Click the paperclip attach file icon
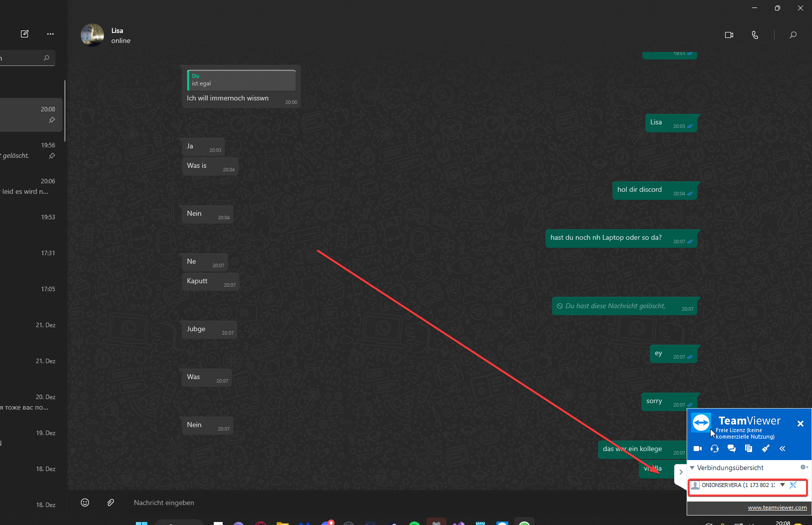Viewport: 812px width, 525px height. pyautogui.click(x=111, y=503)
